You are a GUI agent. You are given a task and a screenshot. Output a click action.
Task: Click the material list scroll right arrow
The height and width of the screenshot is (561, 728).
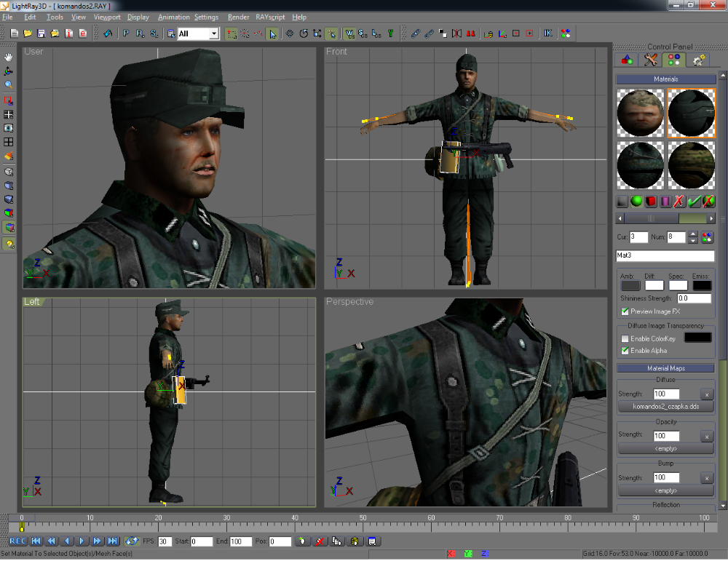[711, 218]
